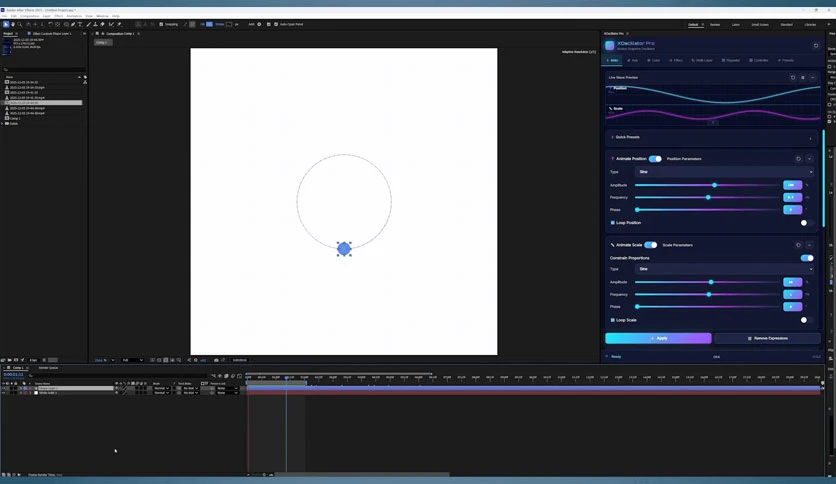Screen dimensions: 836x484
Task: Click the Scale Amplitude value field
Action: pos(792,282)
